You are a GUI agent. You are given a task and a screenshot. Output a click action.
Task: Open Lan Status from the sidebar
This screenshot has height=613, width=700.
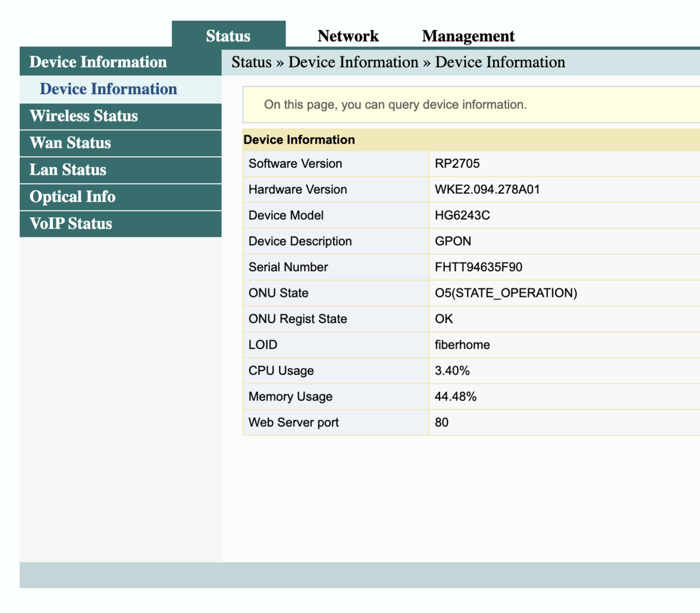(x=68, y=170)
